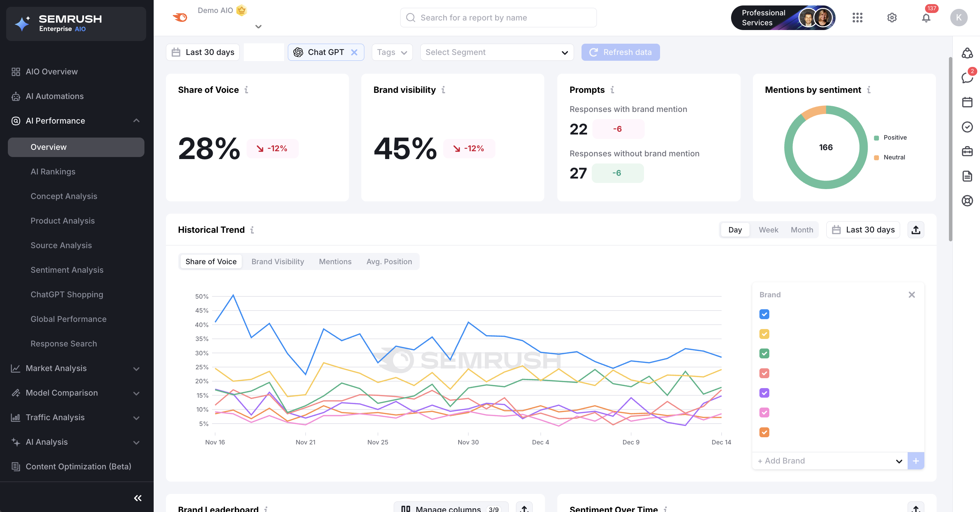Switch to the Brand Visibility tab
This screenshot has height=512, width=980.
(277, 262)
